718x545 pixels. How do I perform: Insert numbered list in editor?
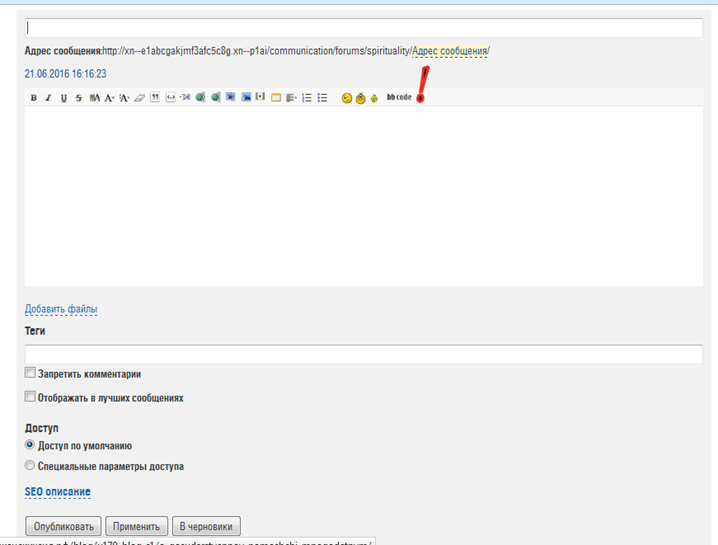click(307, 98)
